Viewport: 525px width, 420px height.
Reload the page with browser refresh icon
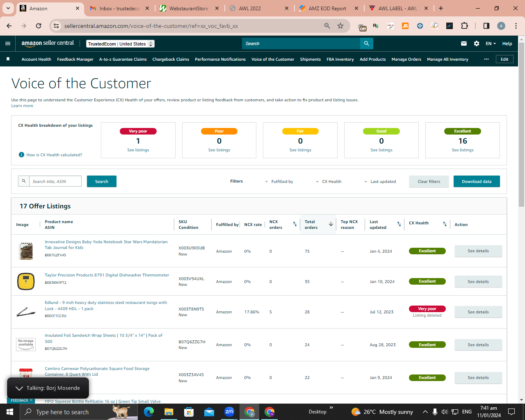[39, 26]
